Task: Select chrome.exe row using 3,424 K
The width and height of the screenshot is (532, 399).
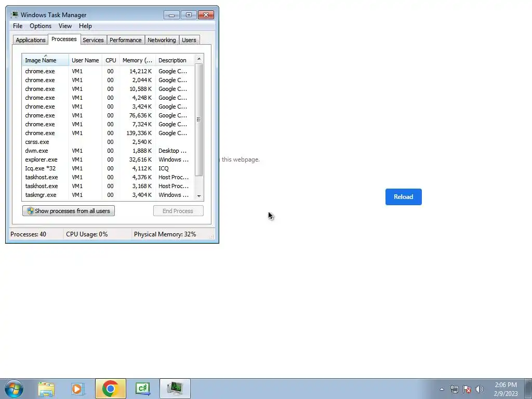Action: (x=109, y=107)
